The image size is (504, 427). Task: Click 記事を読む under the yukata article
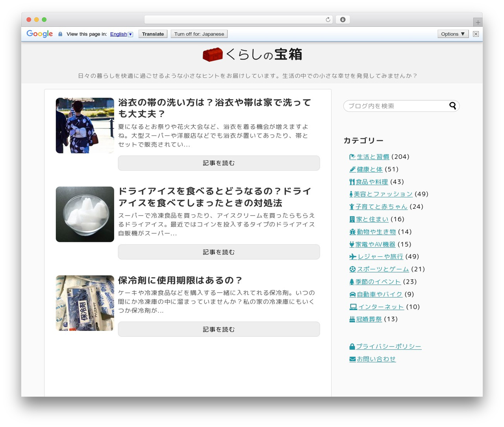[x=219, y=163]
